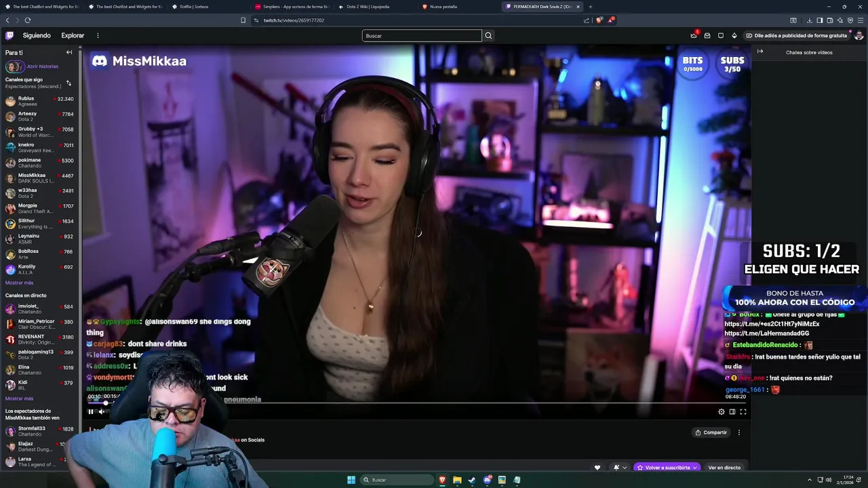The width and height of the screenshot is (868, 488).
Task: Click the video progress bar
Action: click(416, 403)
